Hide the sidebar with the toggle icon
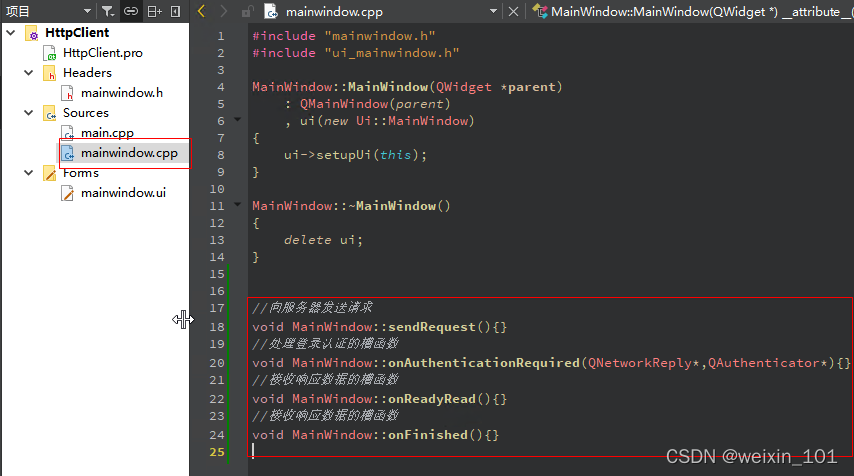Screen dimensions: 854x476 175,11
